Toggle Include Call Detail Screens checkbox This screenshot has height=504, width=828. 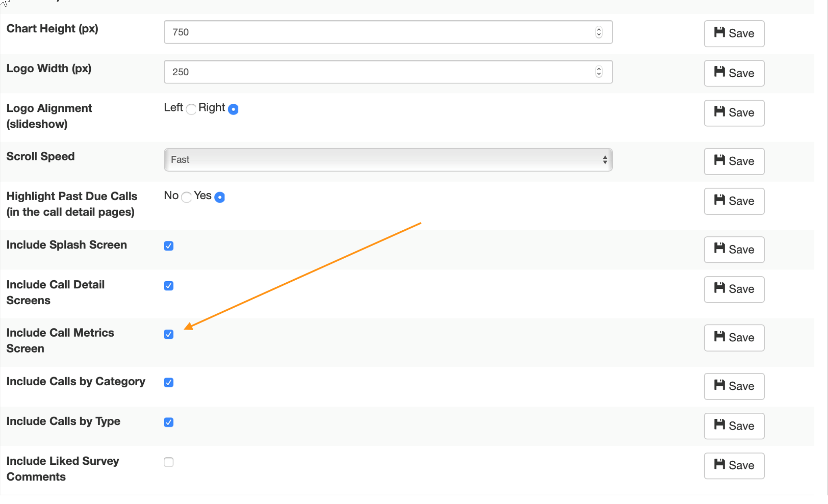coord(169,286)
